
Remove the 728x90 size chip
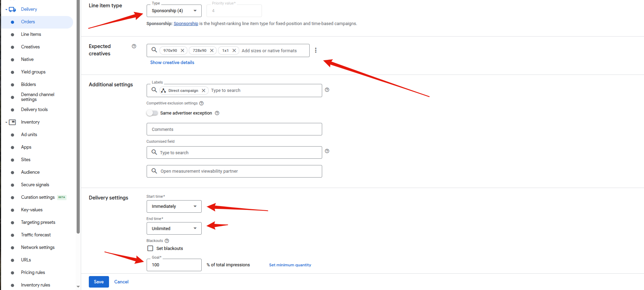(x=211, y=50)
